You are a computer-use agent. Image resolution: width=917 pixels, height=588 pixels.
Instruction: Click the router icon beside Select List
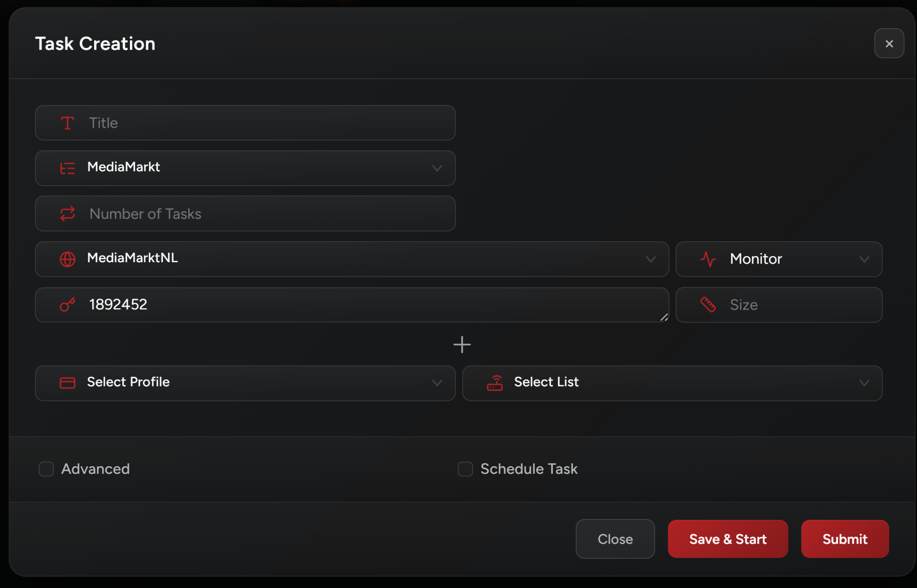coord(495,383)
